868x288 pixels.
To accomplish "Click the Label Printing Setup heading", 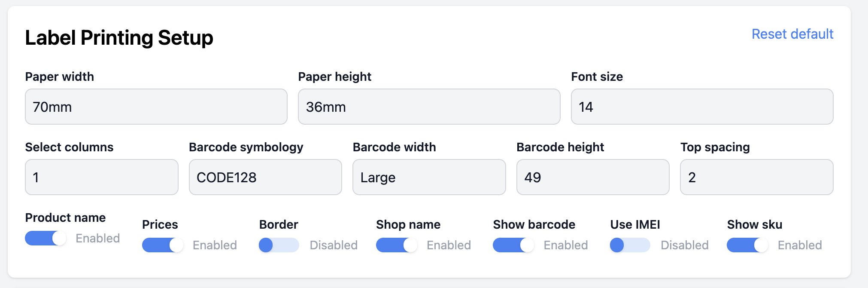I will (x=119, y=38).
